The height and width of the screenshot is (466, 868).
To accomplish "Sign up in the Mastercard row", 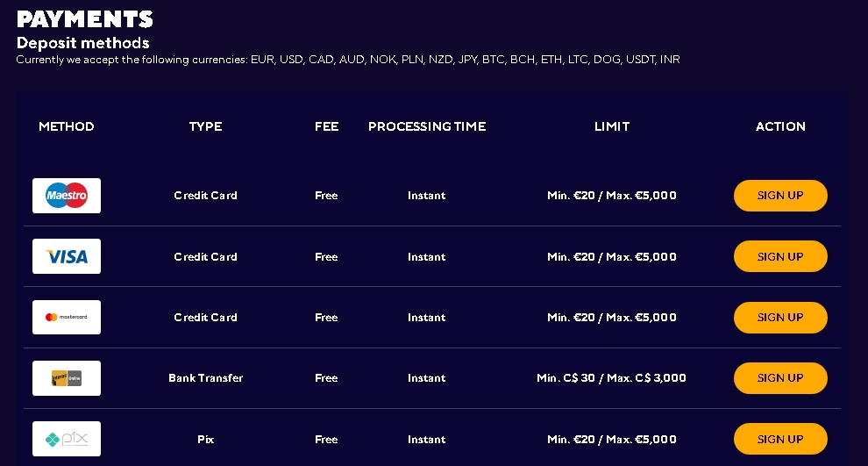I will (x=780, y=318).
